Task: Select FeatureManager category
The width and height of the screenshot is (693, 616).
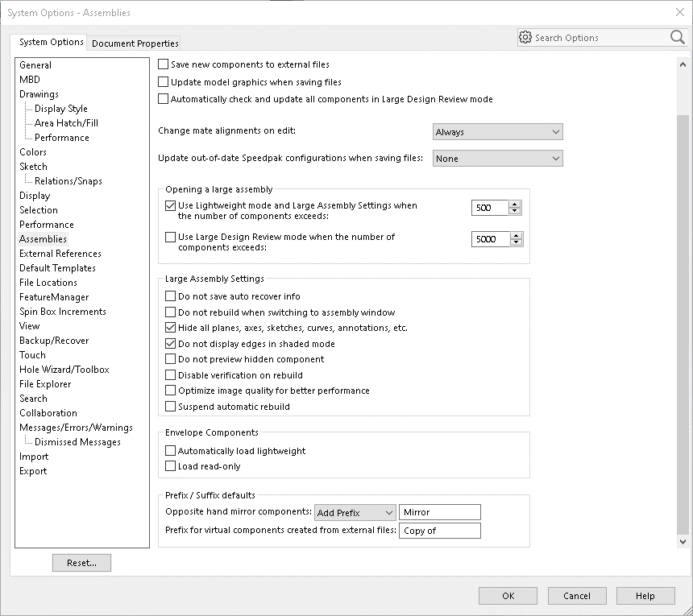Action: [54, 297]
